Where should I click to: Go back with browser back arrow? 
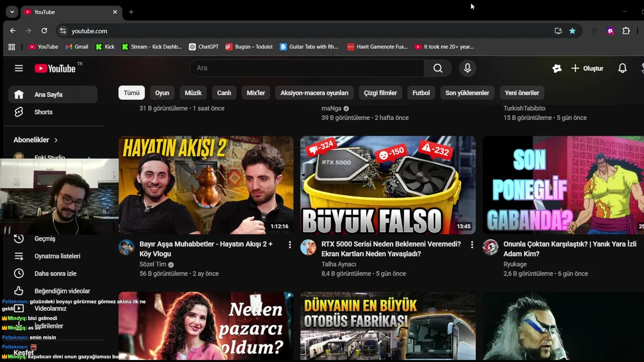[13, 31]
